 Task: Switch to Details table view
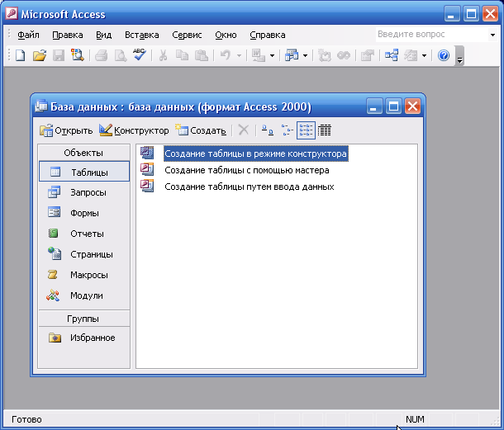pyautogui.click(x=325, y=130)
